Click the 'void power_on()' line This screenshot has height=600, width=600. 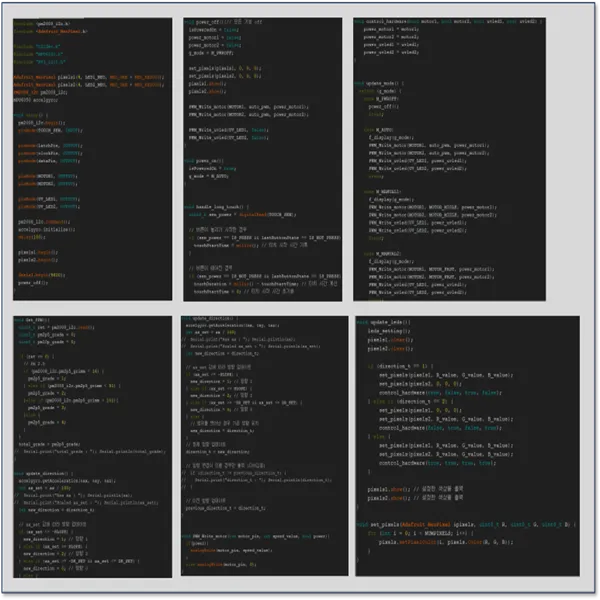pos(204,161)
